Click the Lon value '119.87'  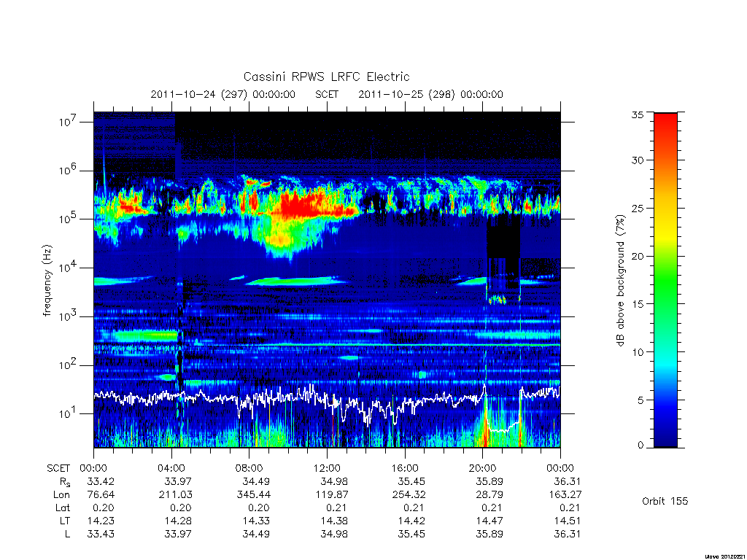click(x=332, y=495)
